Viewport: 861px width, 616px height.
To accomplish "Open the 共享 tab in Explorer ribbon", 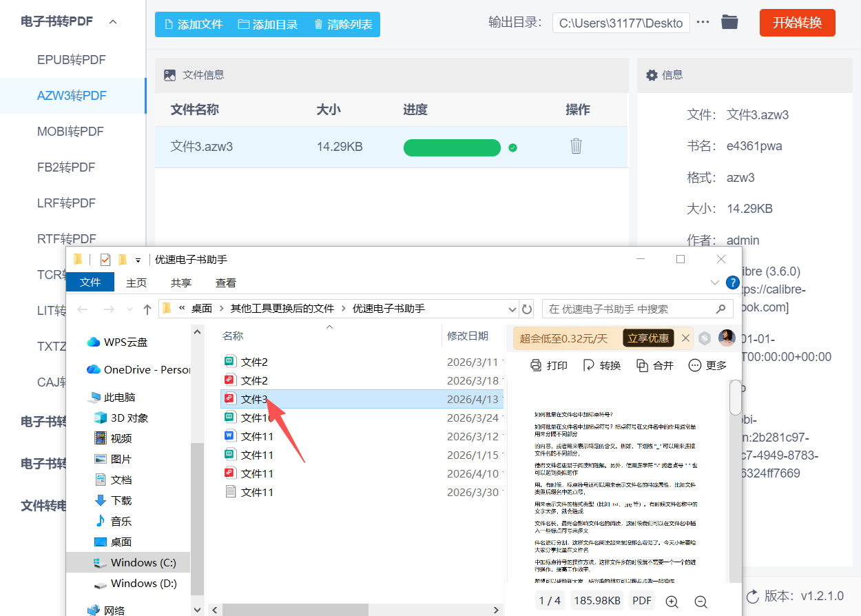I will pyautogui.click(x=181, y=283).
